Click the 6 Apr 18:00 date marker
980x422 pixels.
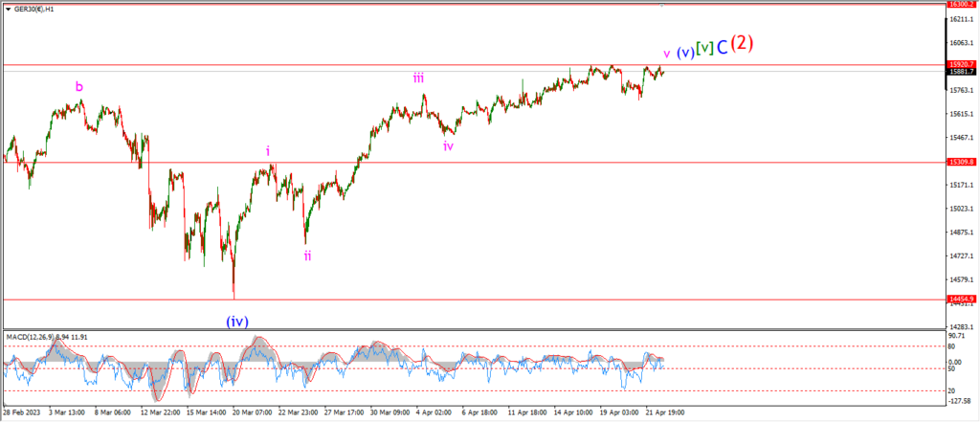(x=480, y=413)
